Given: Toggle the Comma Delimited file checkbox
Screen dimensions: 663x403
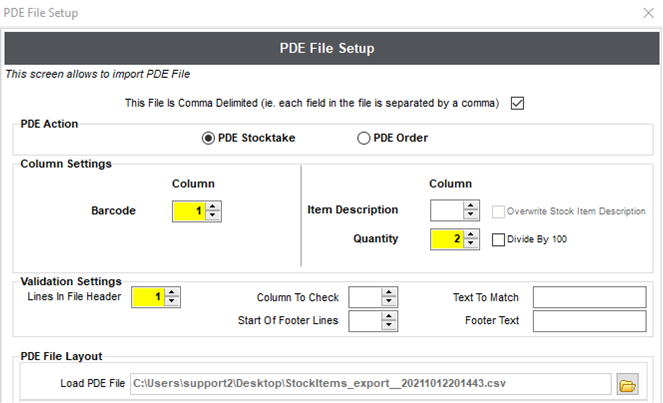Looking at the screenshot, I should click(517, 103).
